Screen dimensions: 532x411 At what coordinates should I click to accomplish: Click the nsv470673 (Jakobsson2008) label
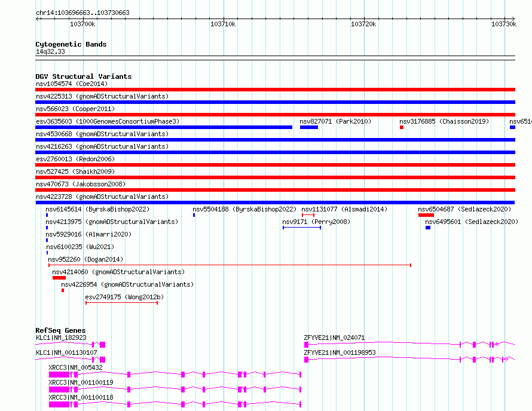[x=81, y=184]
